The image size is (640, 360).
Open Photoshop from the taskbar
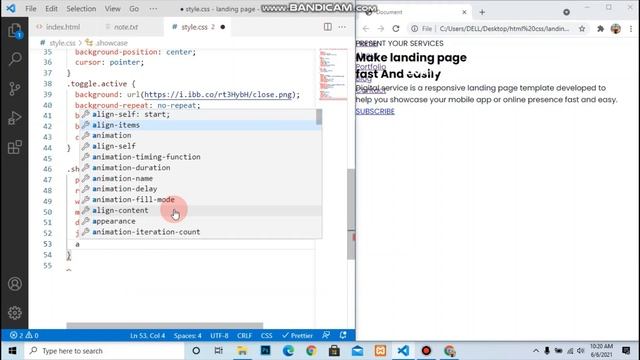265,351
